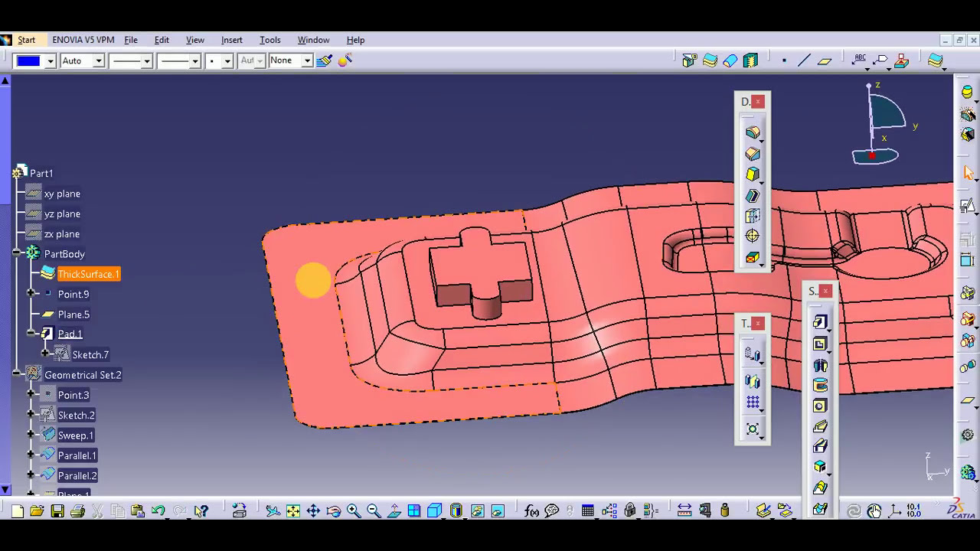Click the Flag Note with Leader icon
The image size is (980, 551).
tap(880, 60)
